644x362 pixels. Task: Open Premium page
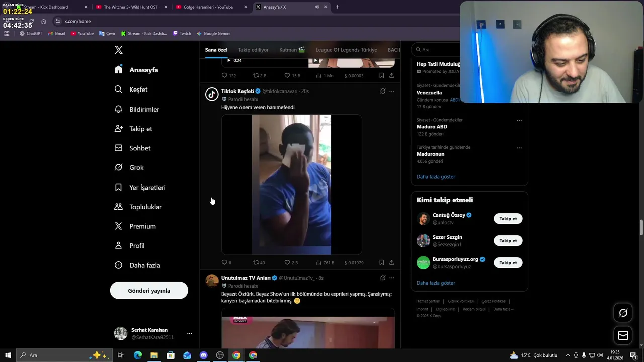(x=135, y=226)
